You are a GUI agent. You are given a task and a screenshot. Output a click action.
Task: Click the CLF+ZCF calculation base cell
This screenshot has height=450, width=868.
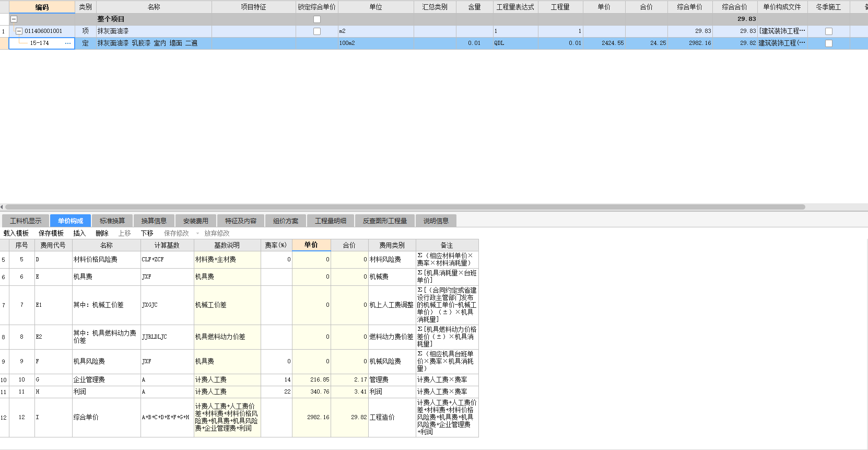(x=167, y=260)
